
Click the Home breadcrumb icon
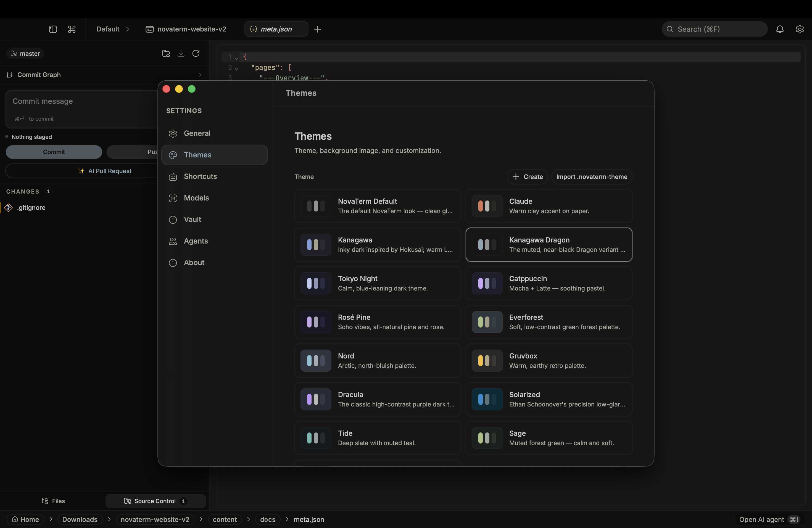pos(15,519)
